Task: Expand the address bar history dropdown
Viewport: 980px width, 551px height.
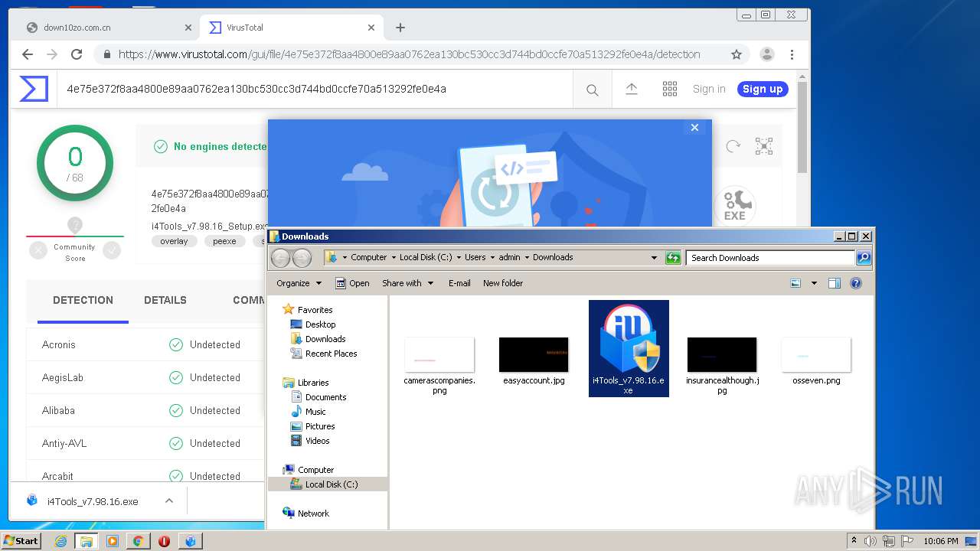Action: point(654,258)
